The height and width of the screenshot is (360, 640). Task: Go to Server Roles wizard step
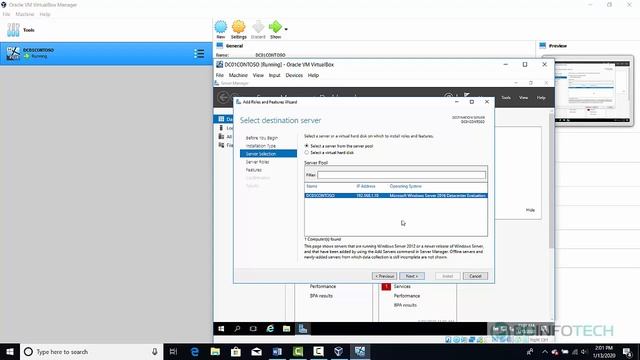(257, 162)
